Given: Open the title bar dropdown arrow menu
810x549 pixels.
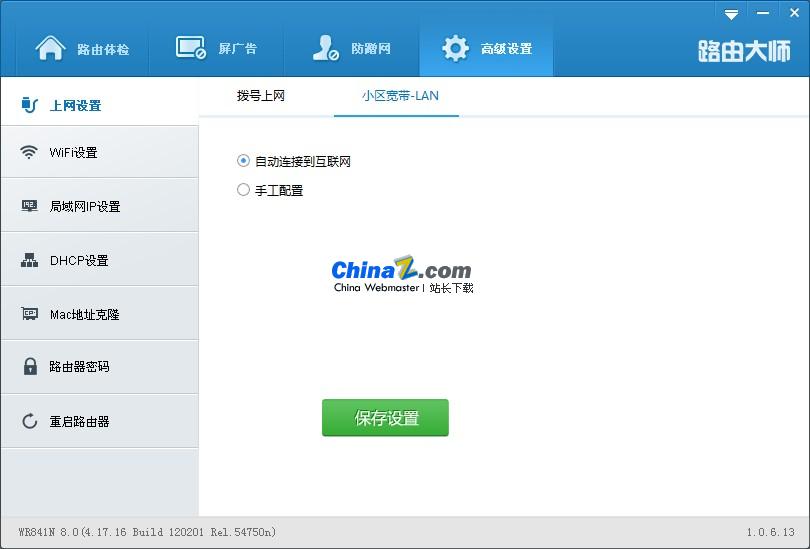Looking at the screenshot, I should [731, 14].
